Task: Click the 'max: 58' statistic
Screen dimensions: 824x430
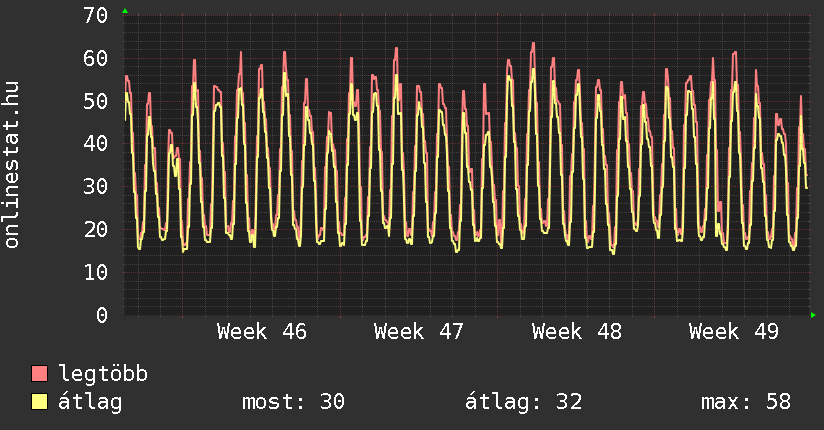Action: 746,402
